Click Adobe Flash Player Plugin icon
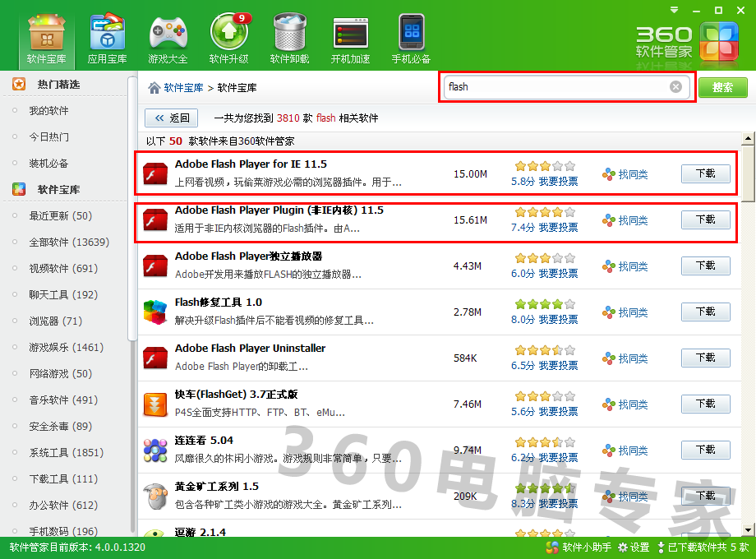756x559 pixels. click(154, 220)
